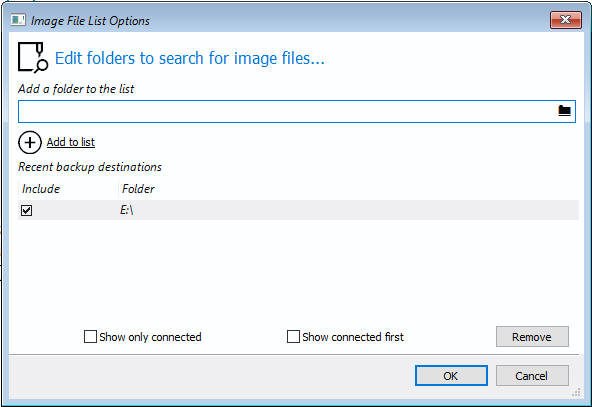Viewport: 592px width, 407px height.
Task: Click the app icon in the title bar
Action: coord(18,20)
